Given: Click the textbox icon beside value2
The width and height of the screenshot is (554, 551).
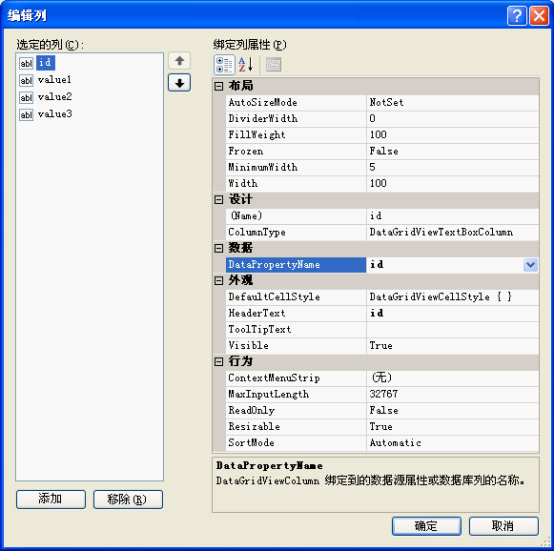Looking at the screenshot, I should tap(26, 97).
